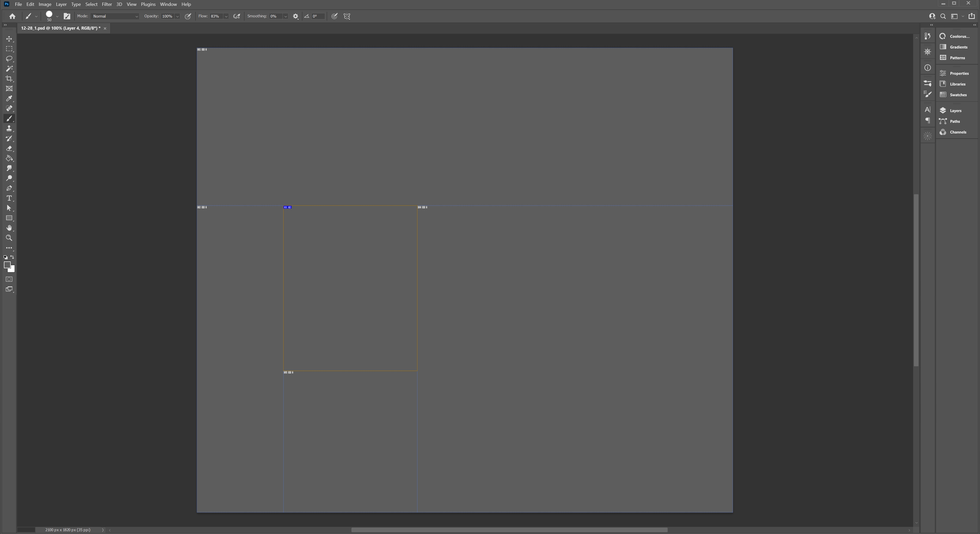Expand the brush preset picker
980x534 pixels.
point(57,16)
